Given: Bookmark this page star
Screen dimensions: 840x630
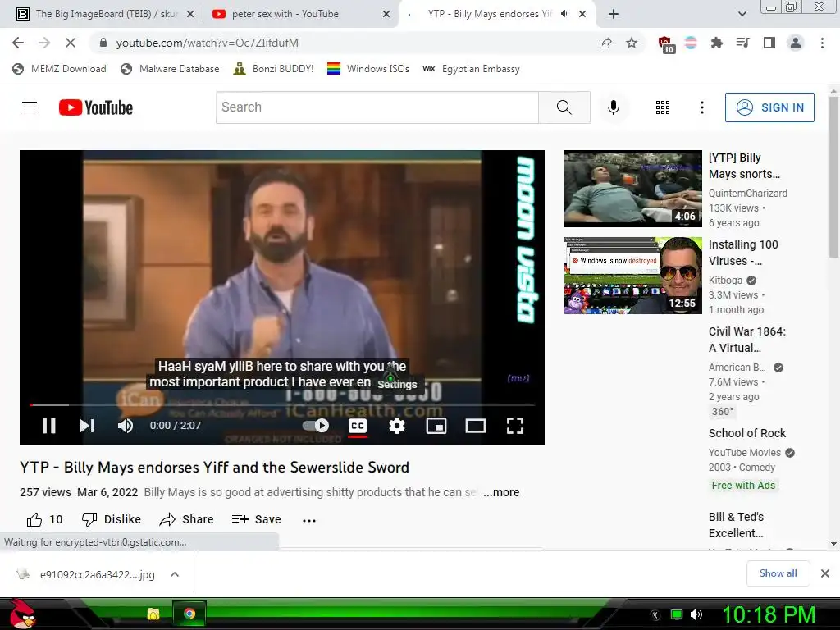Looking at the screenshot, I should 632,43.
